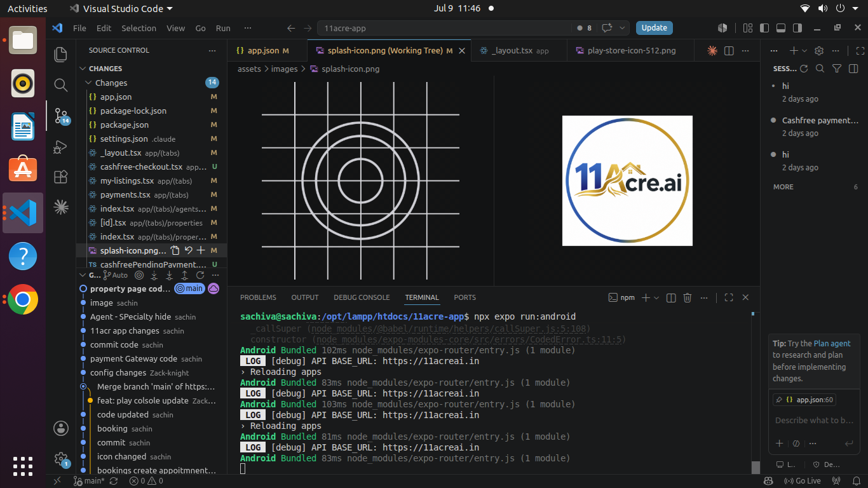Image resolution: width=868 pixels, height=488 pixels.
Task: Split the terminal
Action: coord(672,297)
